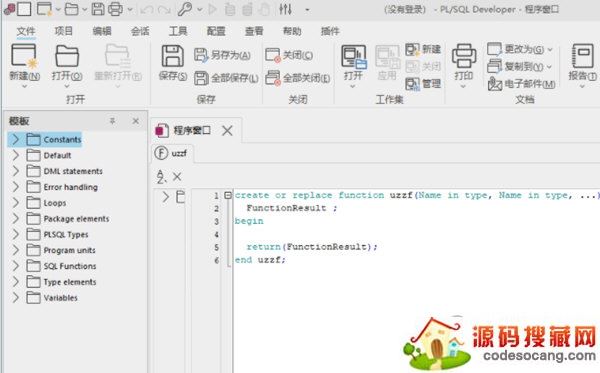Open dropdown arrow under Report (报告) button

coord(582,86)
